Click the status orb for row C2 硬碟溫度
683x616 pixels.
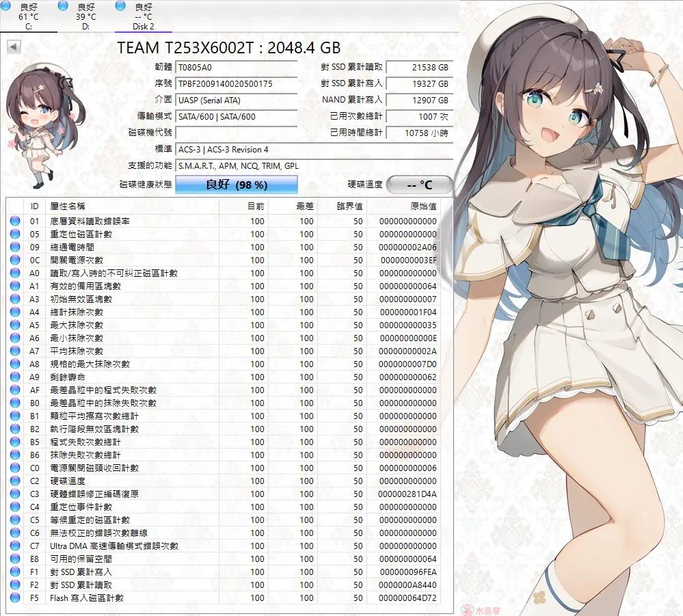[x=15, y=481]
